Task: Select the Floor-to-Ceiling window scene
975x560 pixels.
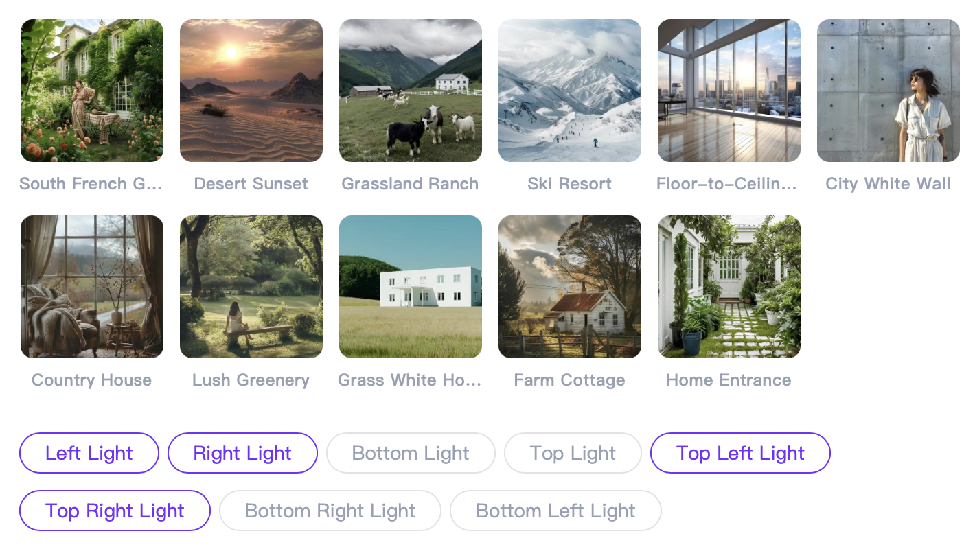Action: click(729, 91)
